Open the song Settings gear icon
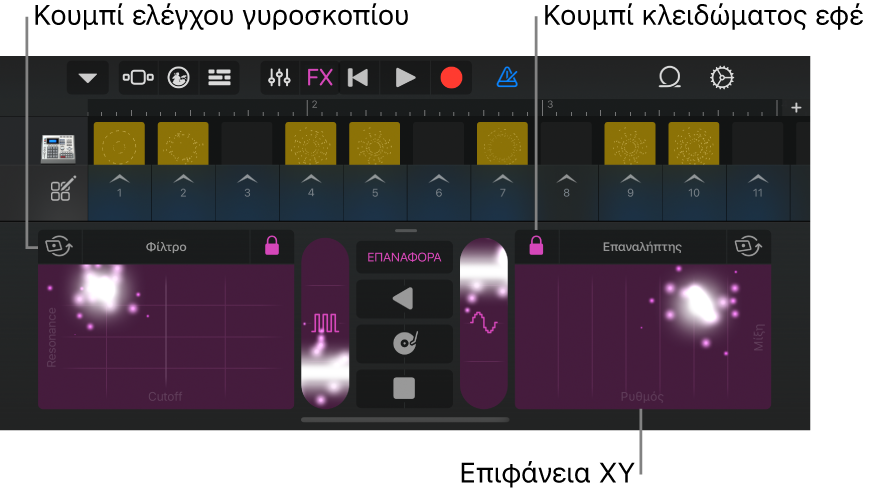870x500 pixels. tap(722, 78)
